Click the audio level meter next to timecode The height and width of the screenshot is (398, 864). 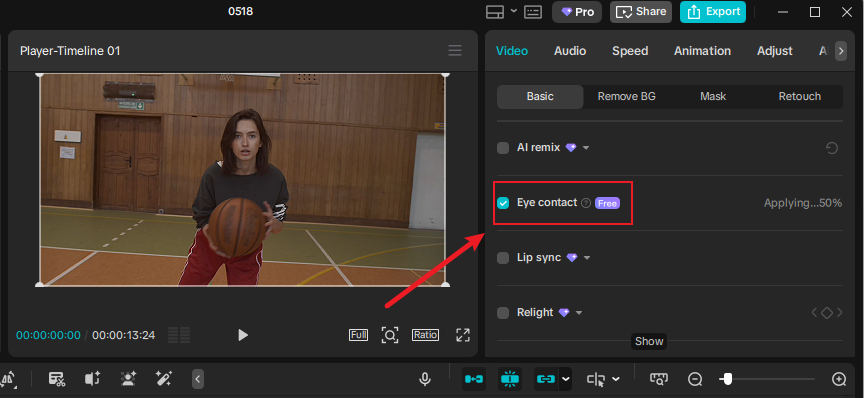179,335
